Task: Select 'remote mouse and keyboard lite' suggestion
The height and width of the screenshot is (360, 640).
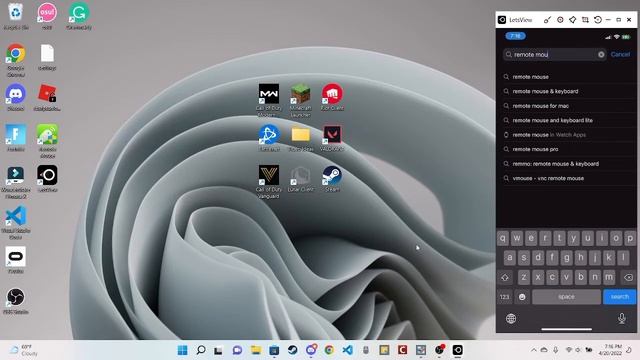Action: (x=567, y=120)
